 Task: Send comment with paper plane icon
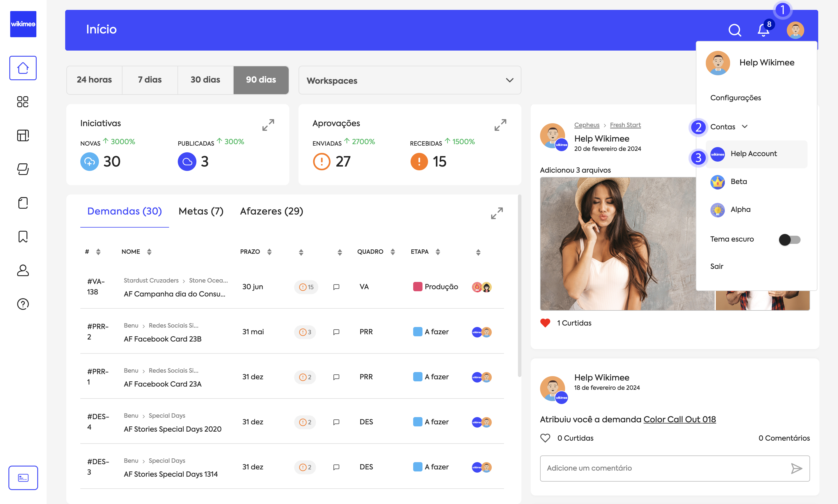coord(796,468)
